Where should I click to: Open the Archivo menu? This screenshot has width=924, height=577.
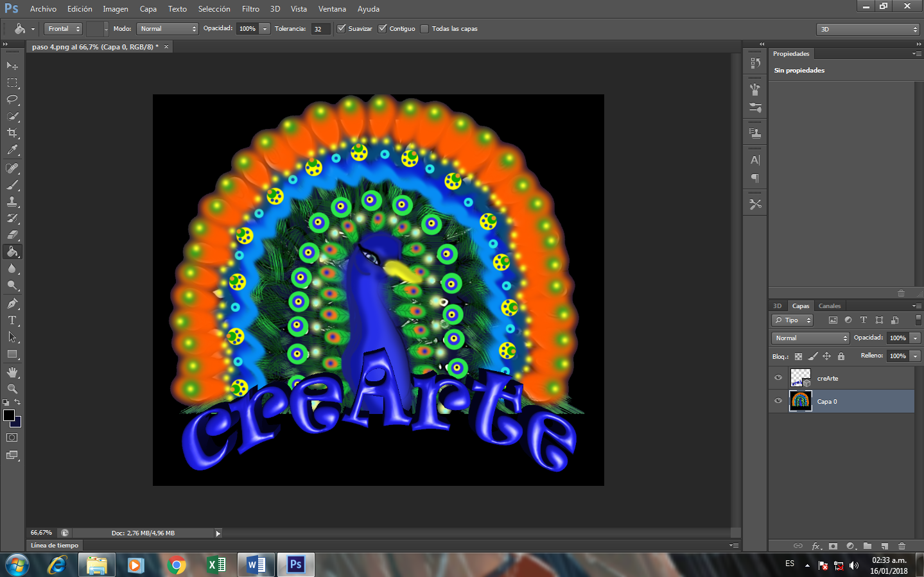[43, 9]
